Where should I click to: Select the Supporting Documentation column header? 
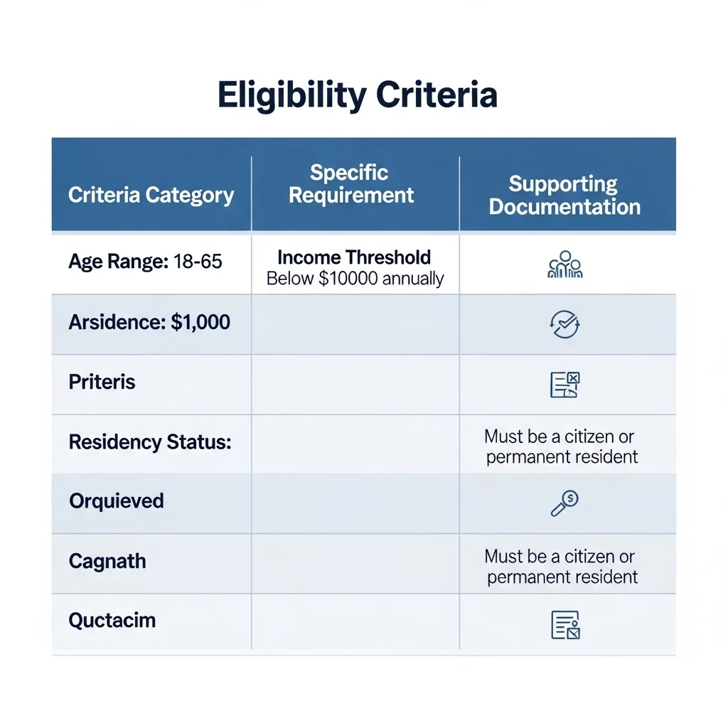click(564, 196)
